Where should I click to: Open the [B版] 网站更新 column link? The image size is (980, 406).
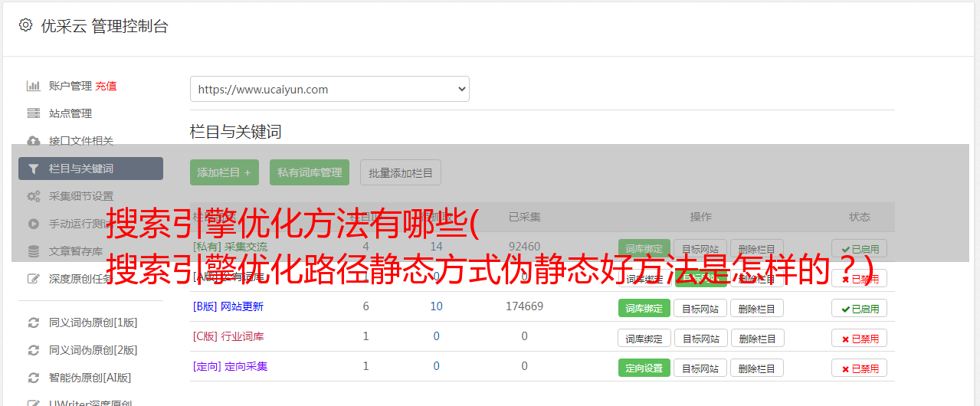[x=228, y=306]
